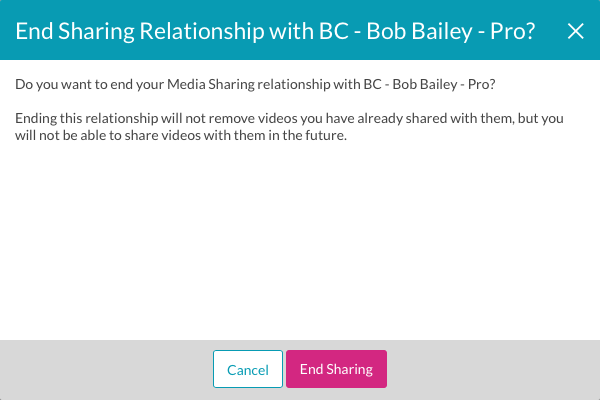This screenshot has width=600, height=400.
Task: Click 'BC - Bob Bailey - Pro?' in the title
Action: tap(427, 31)
